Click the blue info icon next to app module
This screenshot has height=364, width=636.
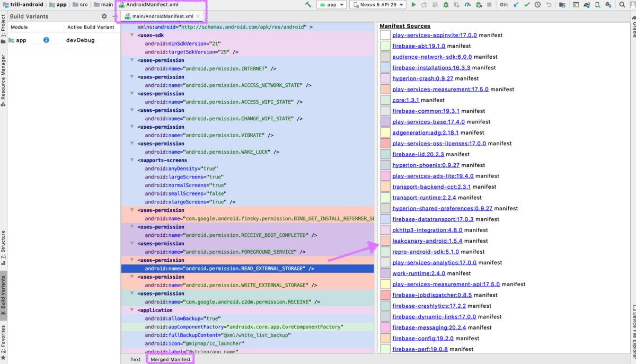tap(46, 40)
